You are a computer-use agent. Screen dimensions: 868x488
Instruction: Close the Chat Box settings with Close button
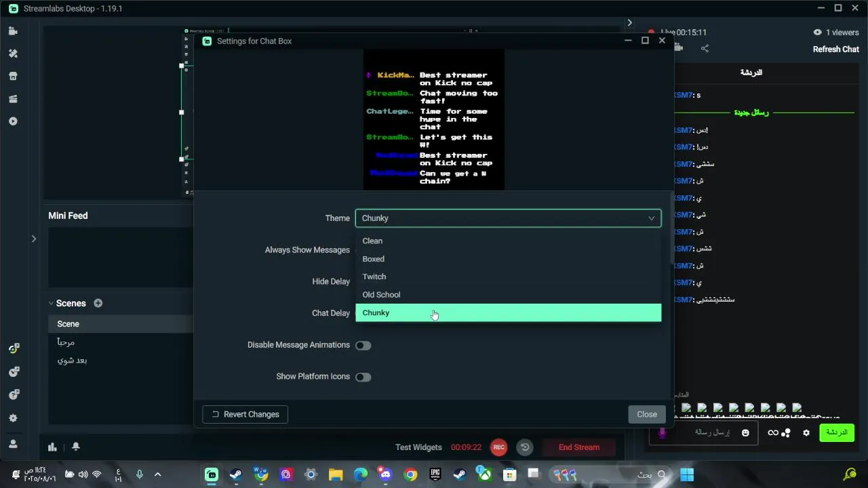646,414
